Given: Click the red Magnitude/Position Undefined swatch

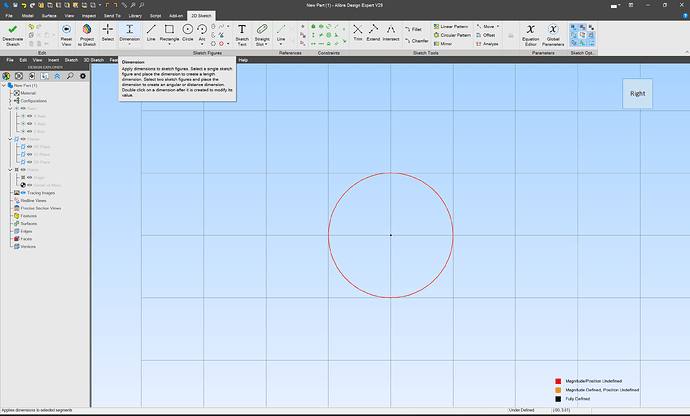Looking at the screenshot, I should (558, 381).
